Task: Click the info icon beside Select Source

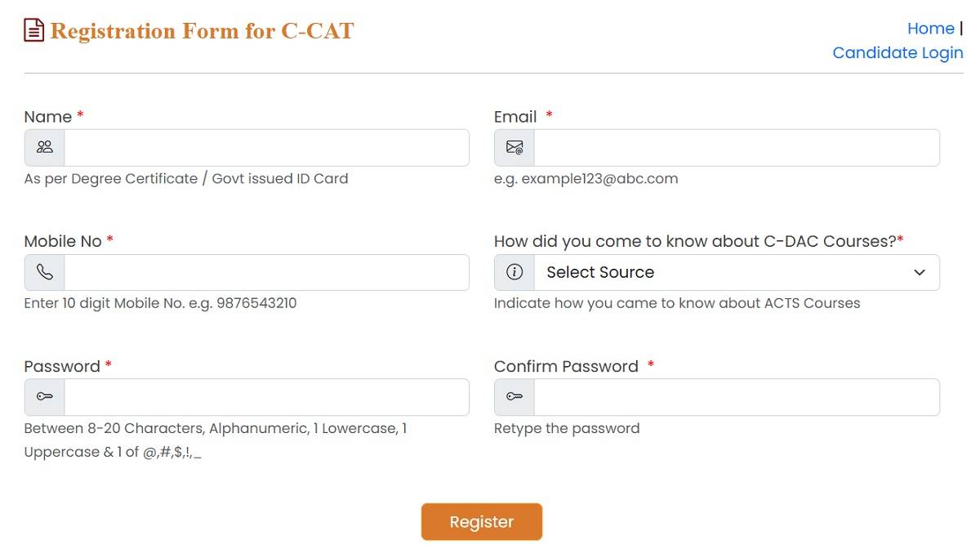Action: click(514, 272)
